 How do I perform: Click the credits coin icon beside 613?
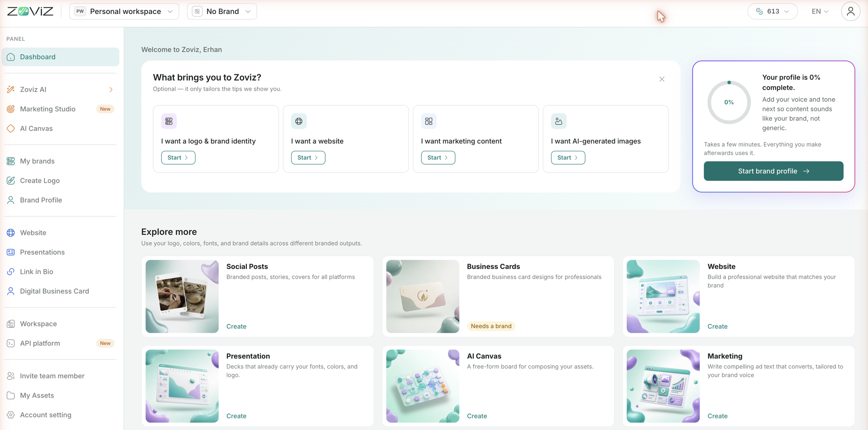tap(760, 11)
